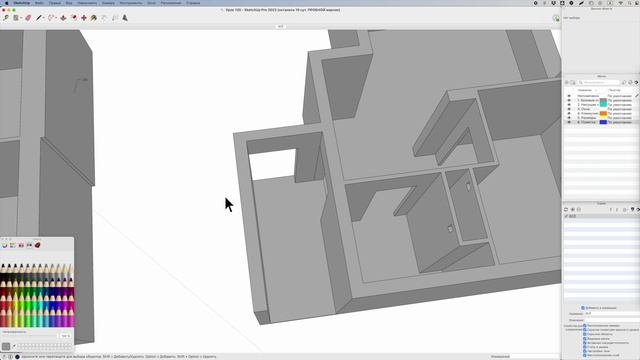
Task: Select the Paint Bucket tool
Action: (94, 18)
